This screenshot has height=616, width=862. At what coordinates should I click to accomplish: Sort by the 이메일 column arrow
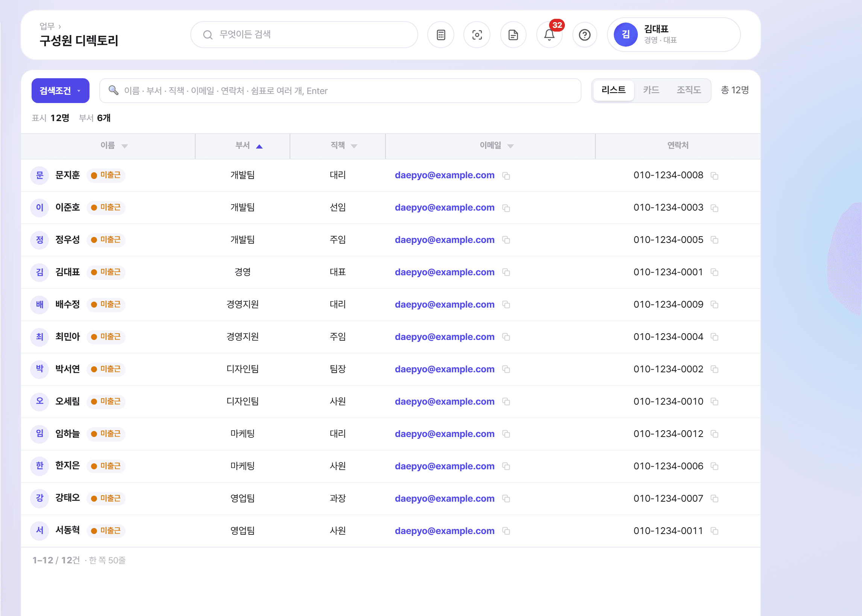coord(510,146)
